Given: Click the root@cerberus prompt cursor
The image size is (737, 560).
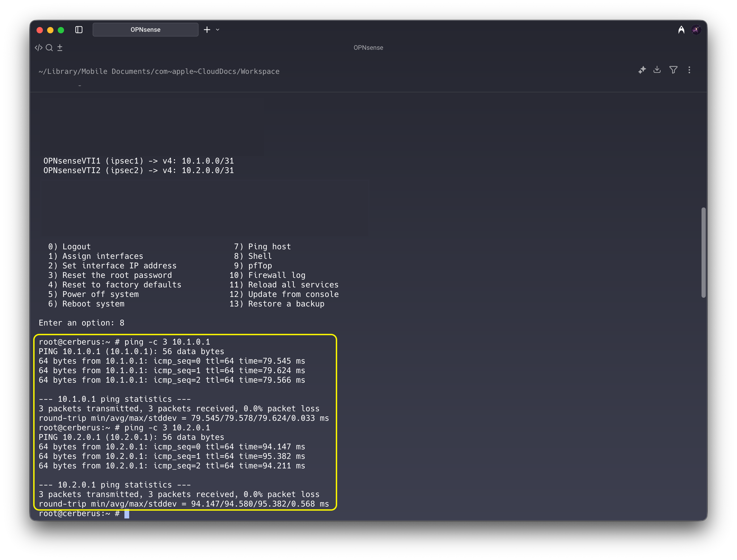Looking at the screenshot, I should coord(127,514).
